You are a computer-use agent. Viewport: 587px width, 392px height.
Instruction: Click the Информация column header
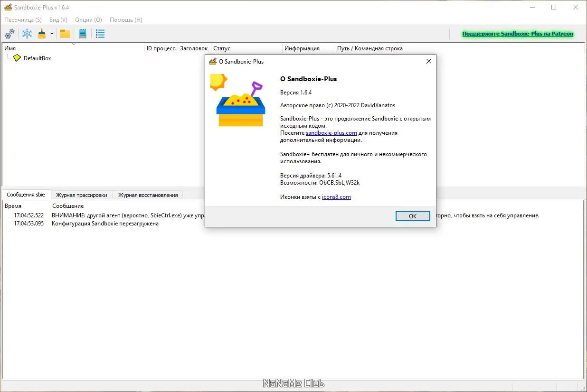tap(308, 48)
